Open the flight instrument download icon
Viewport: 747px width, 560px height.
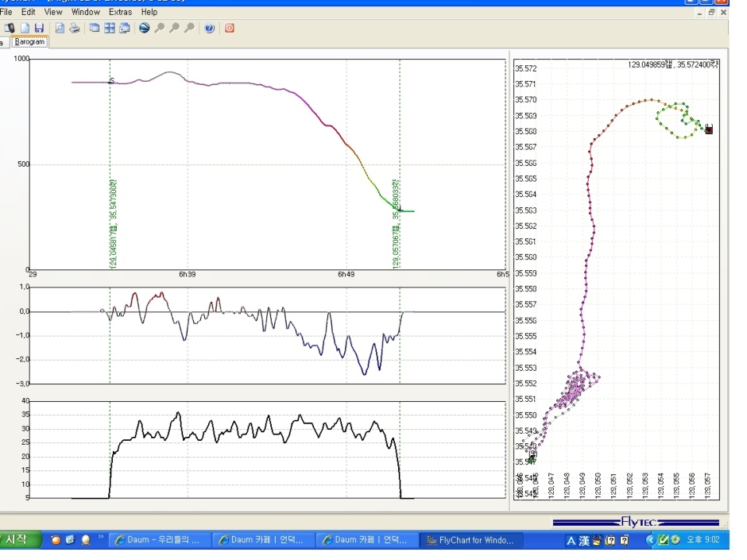[9, 28]
